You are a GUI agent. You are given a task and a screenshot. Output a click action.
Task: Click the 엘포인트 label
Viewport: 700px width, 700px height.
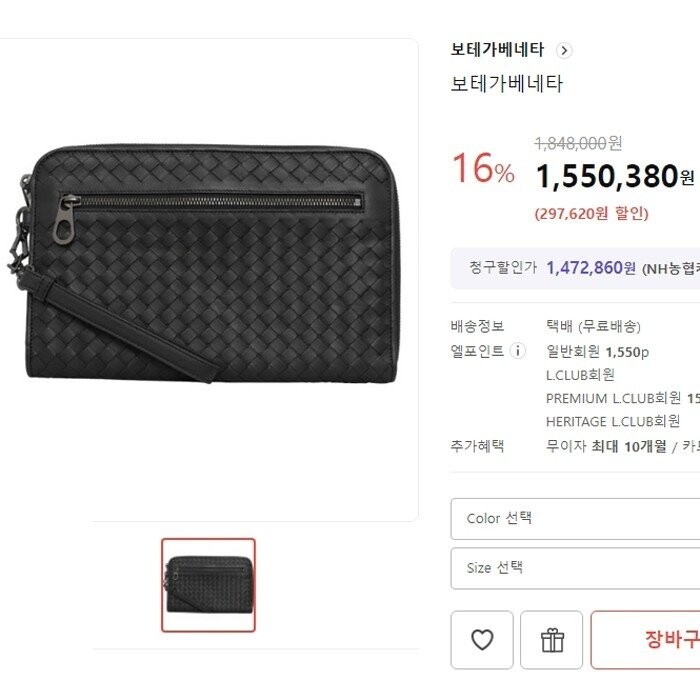pos(477,351)
